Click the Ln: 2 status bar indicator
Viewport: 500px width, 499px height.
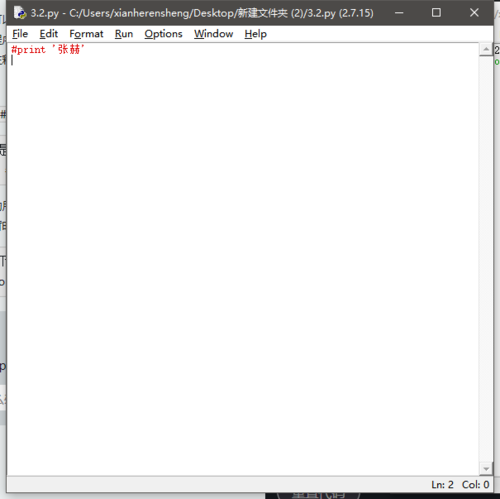click(x=442, y=484)
